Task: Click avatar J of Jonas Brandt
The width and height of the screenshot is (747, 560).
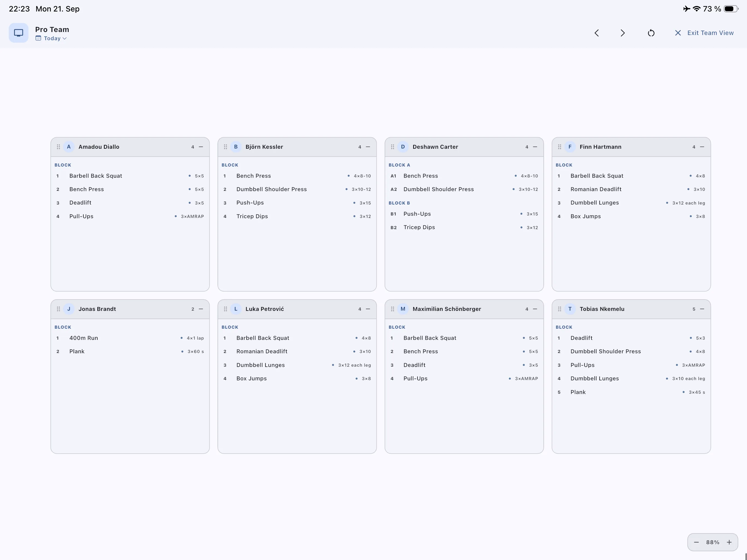Action: 69,309
